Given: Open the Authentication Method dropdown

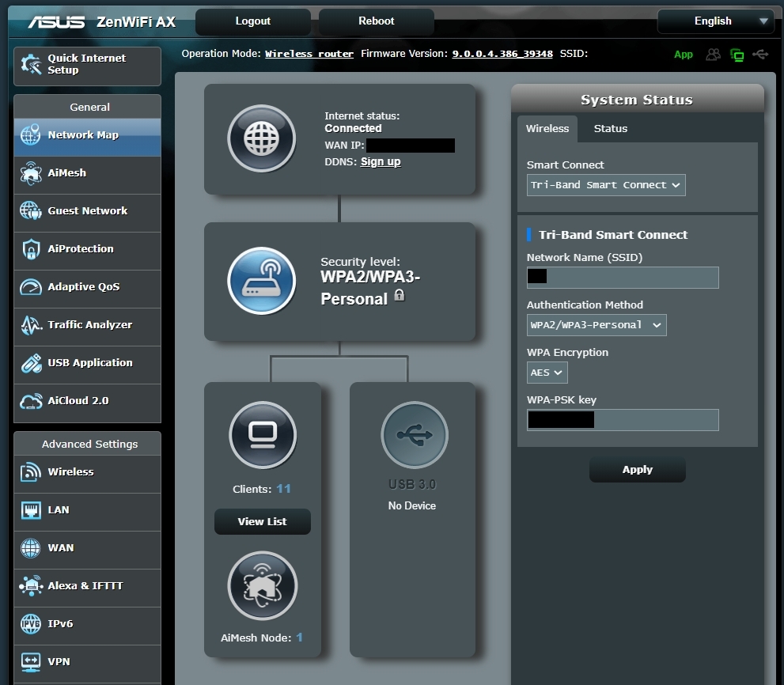Looking at the screenshot, I should coord(597,325).
